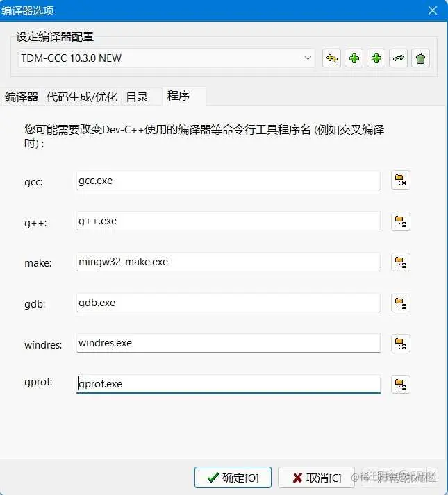The height and width of the screenshot is (495, 448).
Task: Click the 您可能需要改变Dev-C++ description text
Action: click(204, 136)
